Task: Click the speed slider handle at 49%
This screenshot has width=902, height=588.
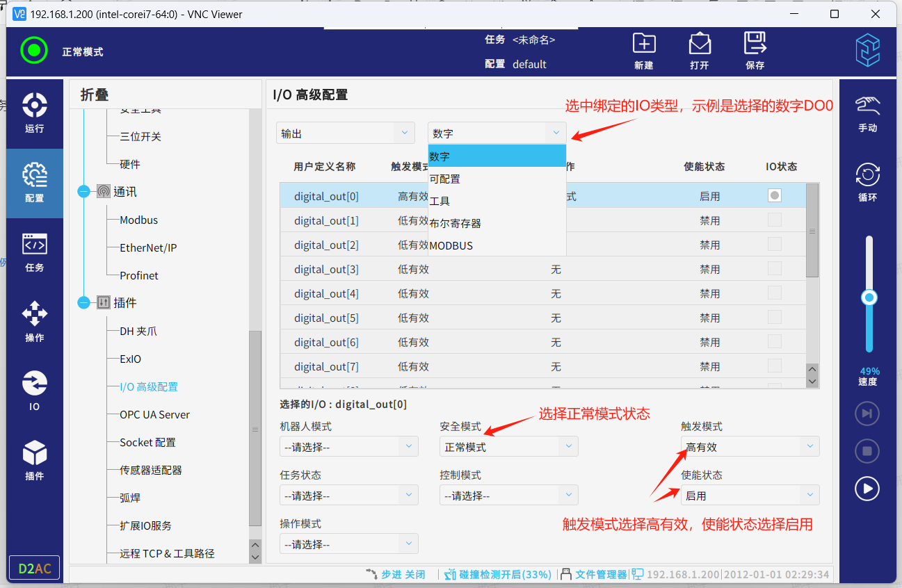Action: (869, 297)
